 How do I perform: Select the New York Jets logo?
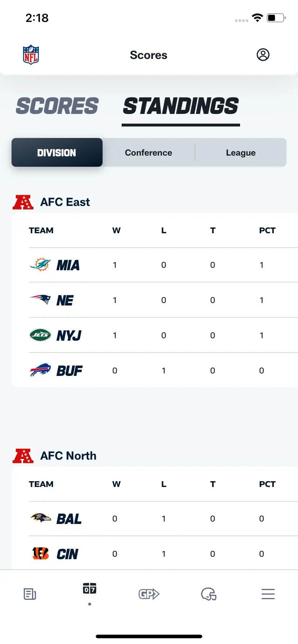click(x=40, y=335)
